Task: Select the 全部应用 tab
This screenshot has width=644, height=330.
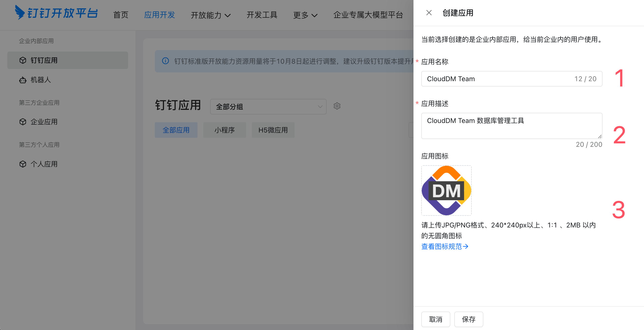Action: pyautogui.click(x=176, y=130)
